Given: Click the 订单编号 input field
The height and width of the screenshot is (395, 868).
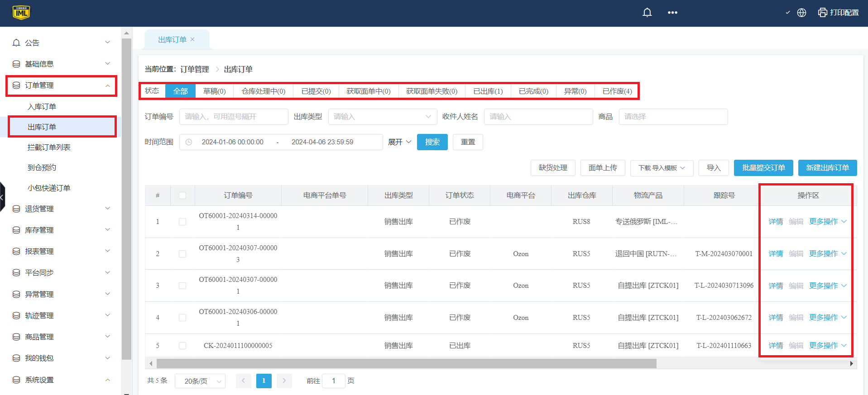Looking at the screenshot, I should pyautogui.click(x=234, y=117).
